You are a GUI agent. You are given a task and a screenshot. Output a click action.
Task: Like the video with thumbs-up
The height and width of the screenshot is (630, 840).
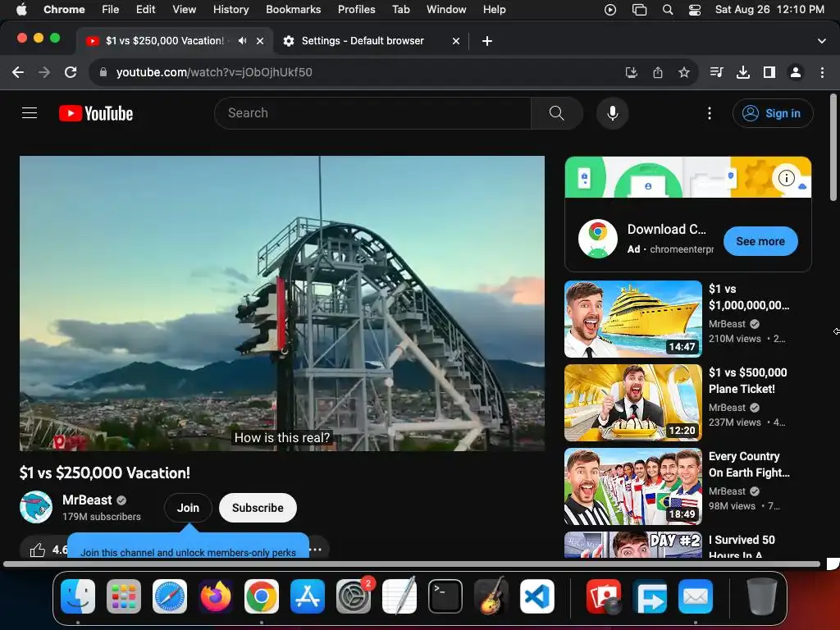tap(38, 550)
